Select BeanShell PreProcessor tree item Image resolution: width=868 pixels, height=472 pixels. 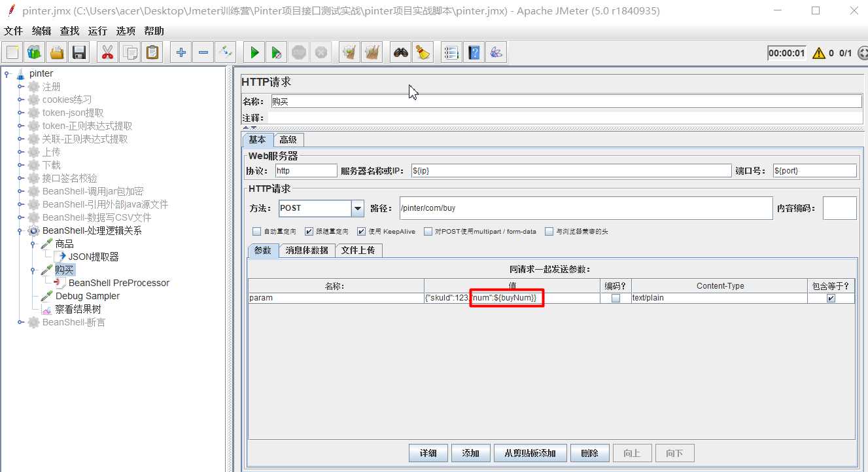(x=118, y=283)
